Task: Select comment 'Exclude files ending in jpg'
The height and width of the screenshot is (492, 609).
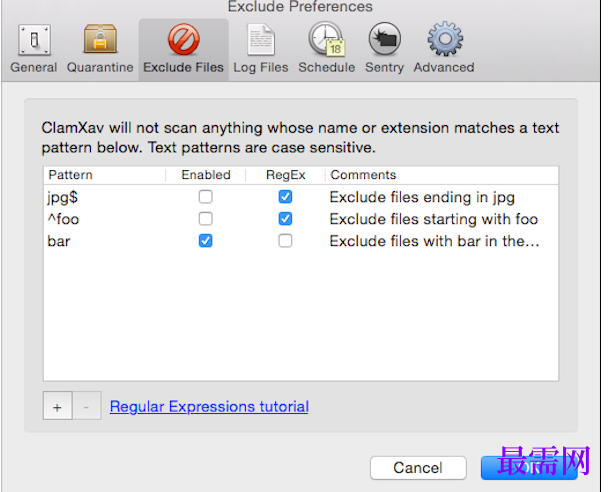Action: 422,198
